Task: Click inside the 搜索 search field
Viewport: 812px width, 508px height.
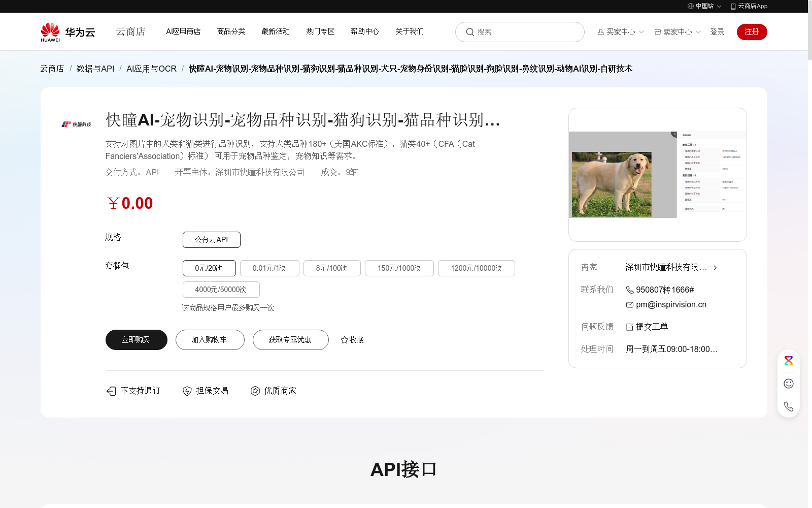Action: 520,32
